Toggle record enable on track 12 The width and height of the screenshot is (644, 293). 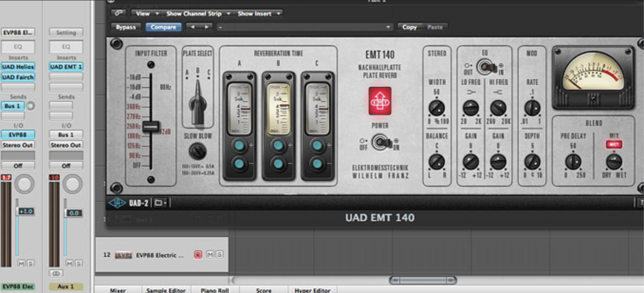(x=198, y=255)
